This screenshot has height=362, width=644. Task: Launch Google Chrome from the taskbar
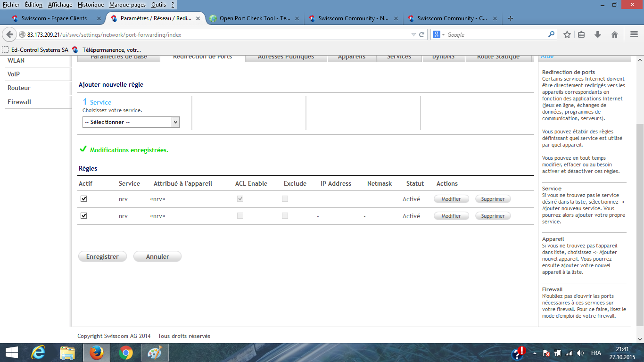(x=125, y=353)
